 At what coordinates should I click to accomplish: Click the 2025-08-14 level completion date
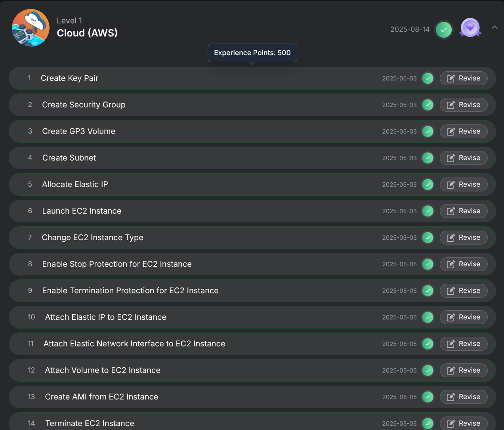410,29
